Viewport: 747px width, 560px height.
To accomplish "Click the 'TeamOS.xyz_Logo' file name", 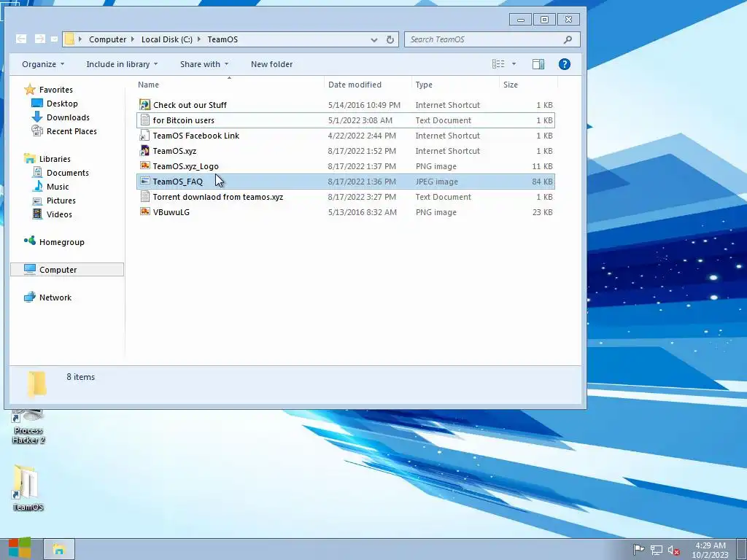I will (x=186, y=166).
